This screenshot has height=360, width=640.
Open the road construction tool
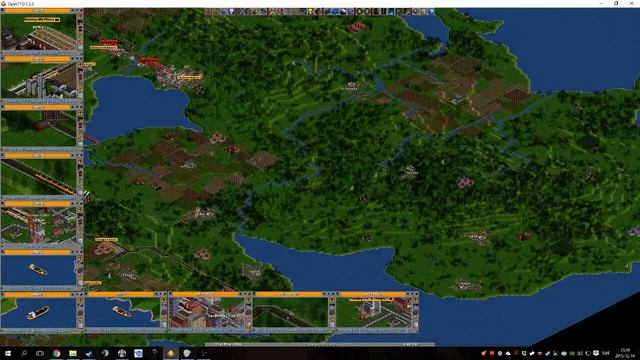pos(383,11)
